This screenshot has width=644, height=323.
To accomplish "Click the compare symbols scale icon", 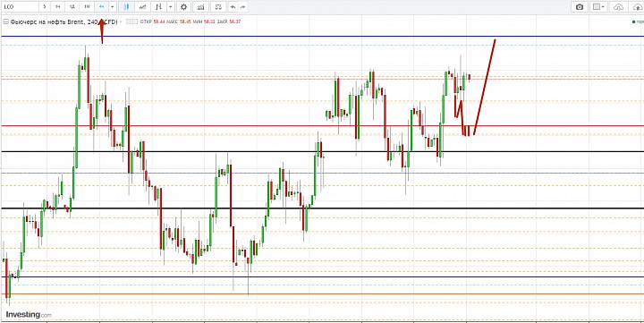I will pos(218,7).
